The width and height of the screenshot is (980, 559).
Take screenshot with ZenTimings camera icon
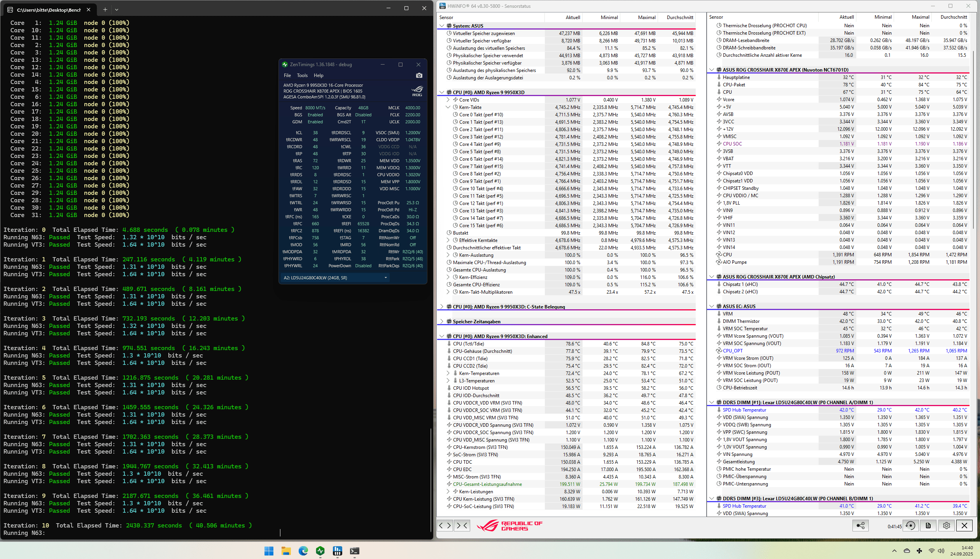[x=419, y=75]
